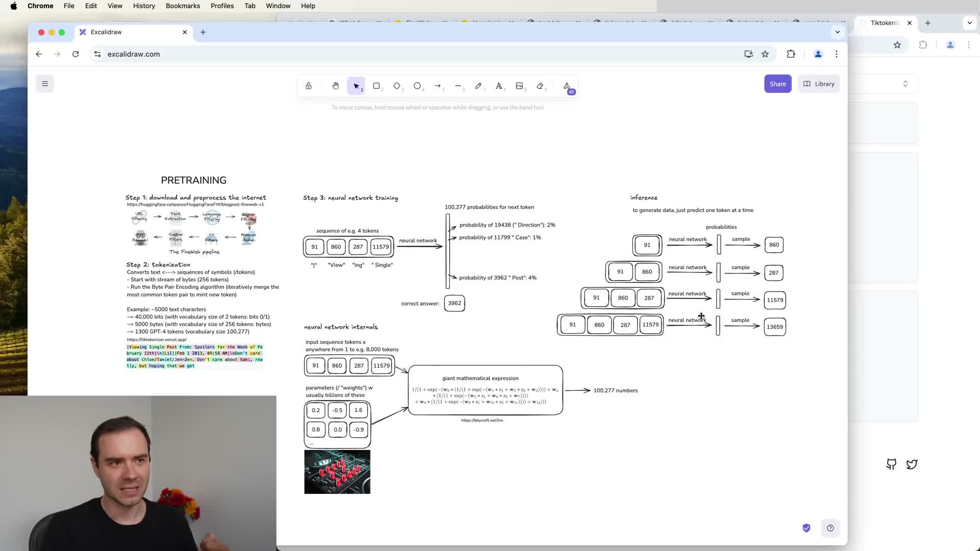Select the pencil Draw tool

coord(478,86)
